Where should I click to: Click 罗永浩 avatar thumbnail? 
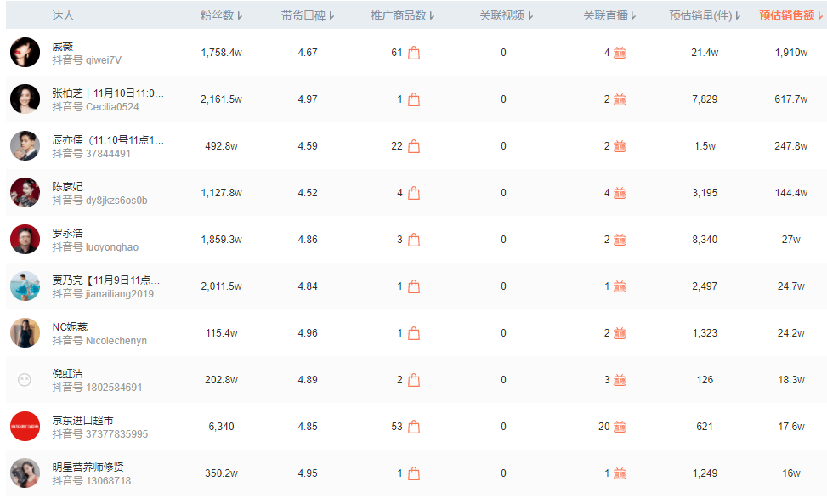click(x=25, y=240)
